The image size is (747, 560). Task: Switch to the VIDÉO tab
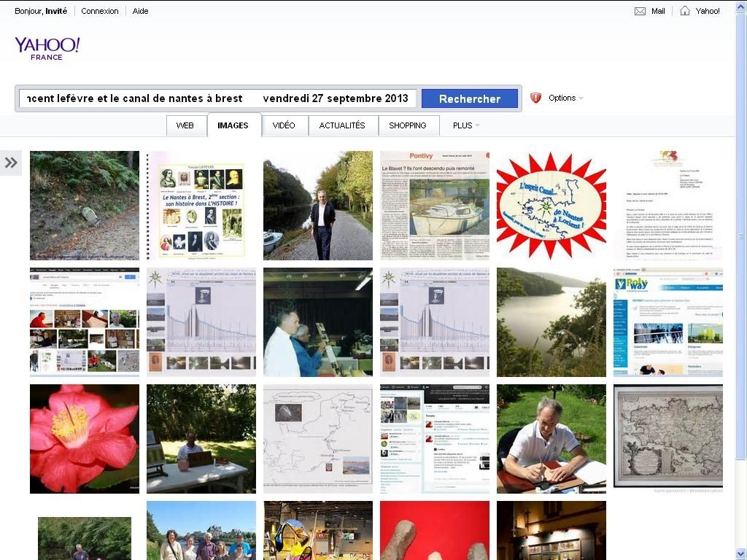[284, 125]
